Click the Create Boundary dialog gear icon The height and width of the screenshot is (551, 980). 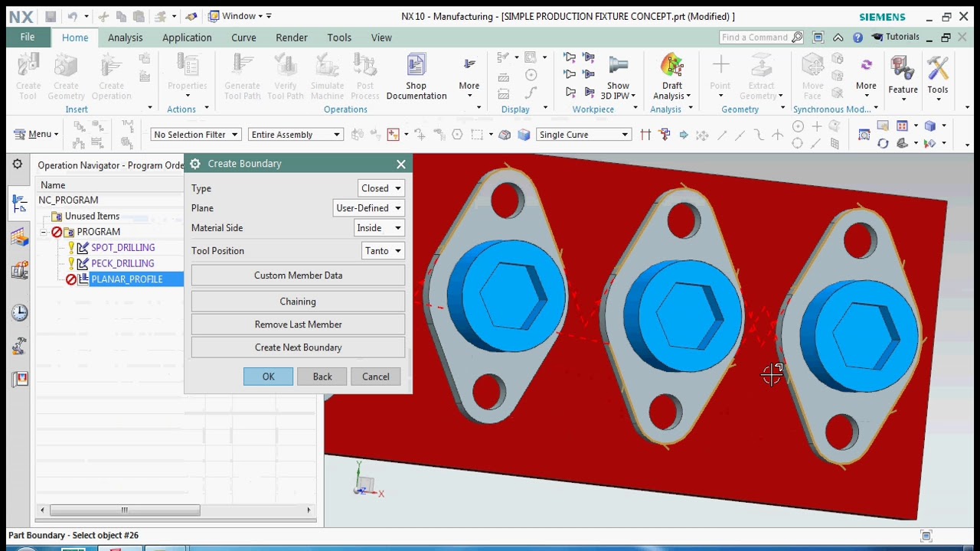tap(195, 164)
